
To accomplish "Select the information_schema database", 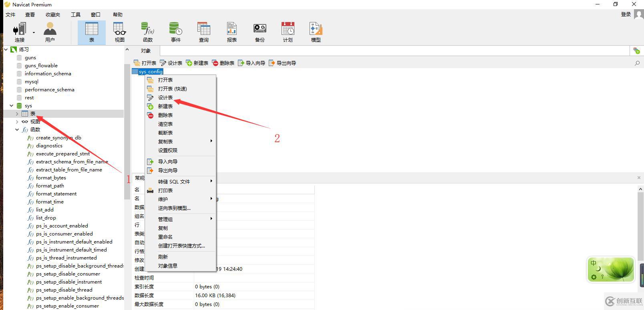I will click(x=48, y=74).
